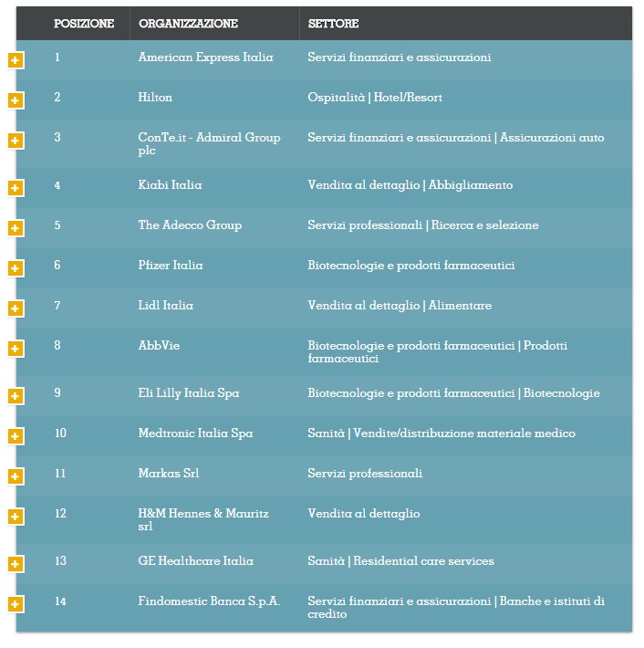
Task: Click American Express 'Servizi finanziari e assicurazioni' sector
Action: (x=400, y=57)
